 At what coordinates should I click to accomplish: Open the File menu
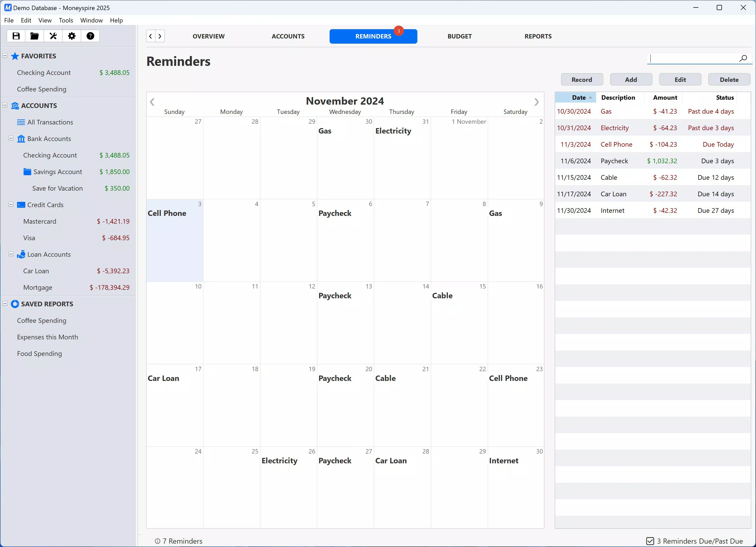9,20
